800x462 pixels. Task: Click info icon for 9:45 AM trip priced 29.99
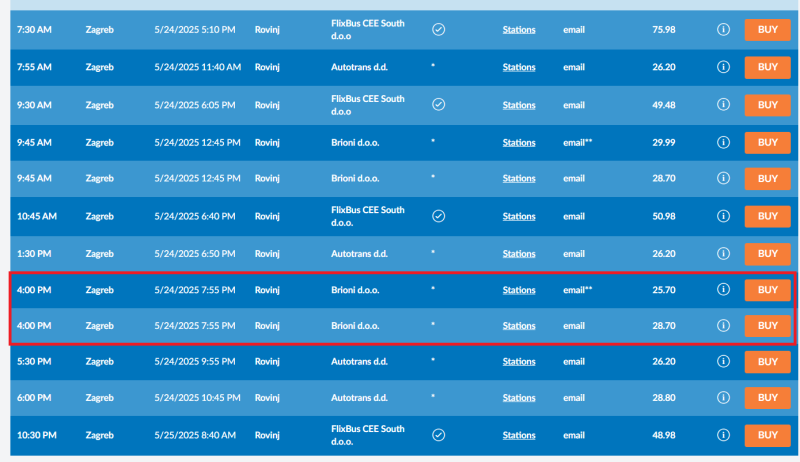click(x=723, y=142)
